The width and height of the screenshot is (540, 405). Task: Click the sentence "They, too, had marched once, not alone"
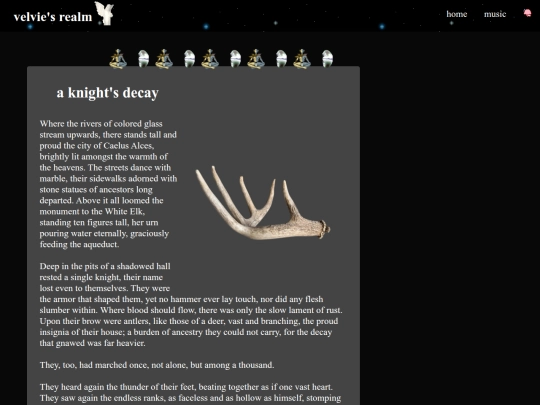point(114,365)
